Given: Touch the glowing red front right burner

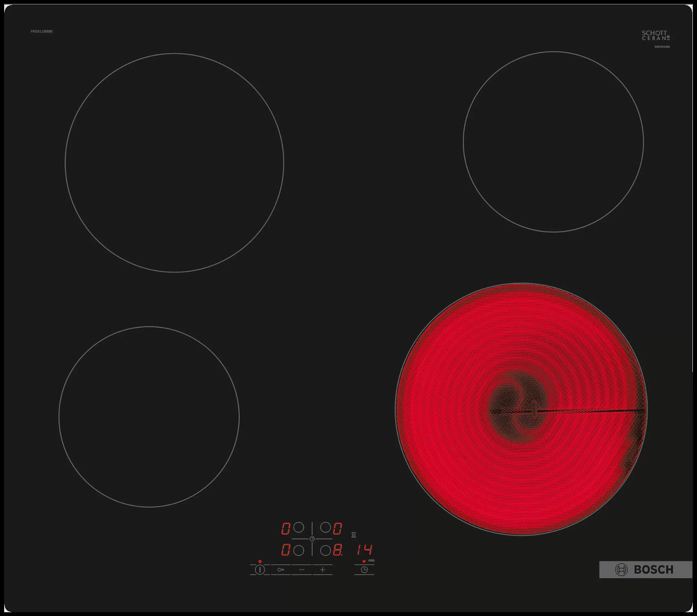Looking at the screenshot, I should click(x=521, y=409).
